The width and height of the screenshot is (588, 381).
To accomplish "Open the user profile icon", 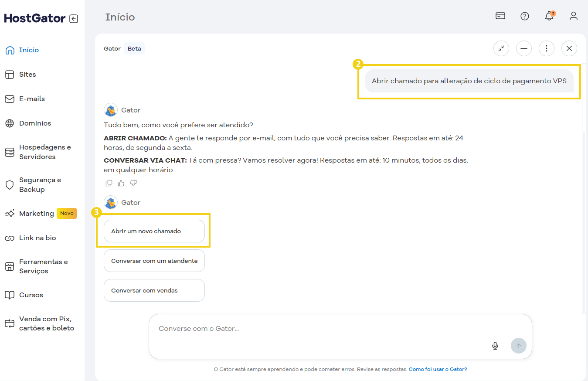I will [x=573, y=16].
